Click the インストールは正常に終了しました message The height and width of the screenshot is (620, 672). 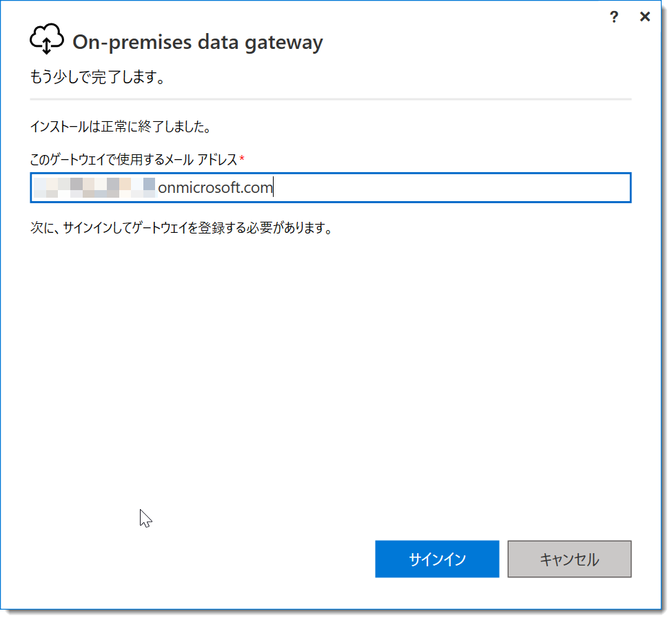point(121,126)
